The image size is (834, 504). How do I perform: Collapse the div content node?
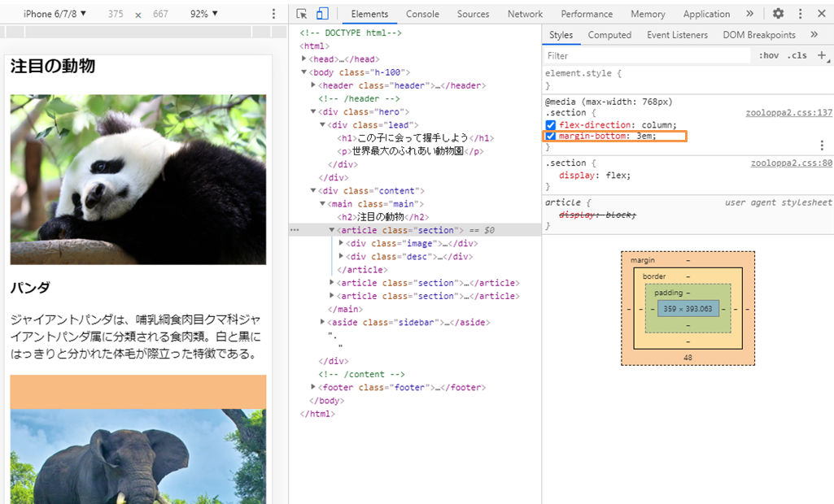[x=313, y=191]
